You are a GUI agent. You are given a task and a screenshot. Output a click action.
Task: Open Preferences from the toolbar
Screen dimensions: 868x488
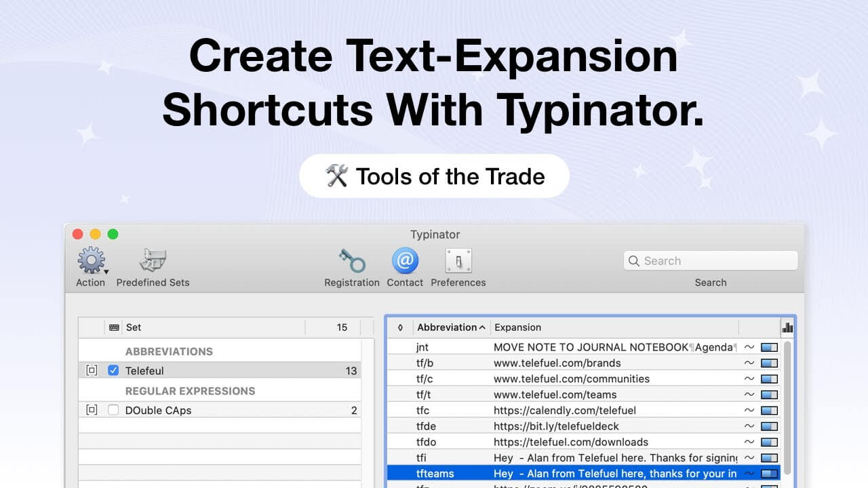pyautogui.click(x=458, y=260)
